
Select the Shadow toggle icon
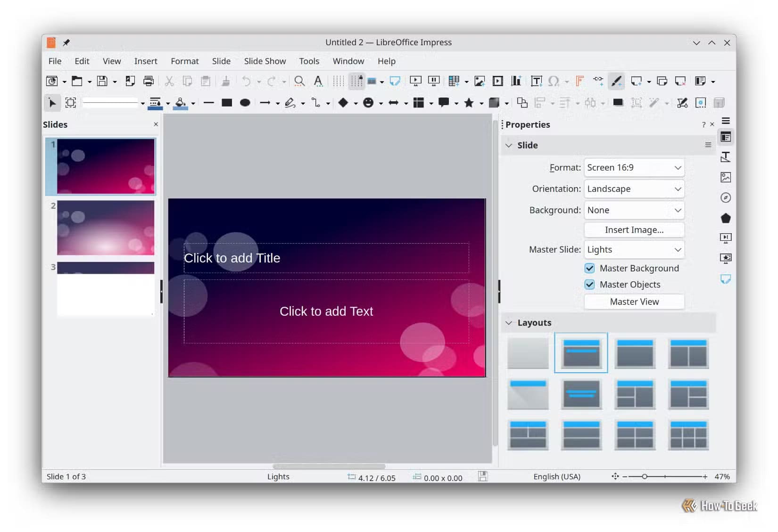[618, 103]
